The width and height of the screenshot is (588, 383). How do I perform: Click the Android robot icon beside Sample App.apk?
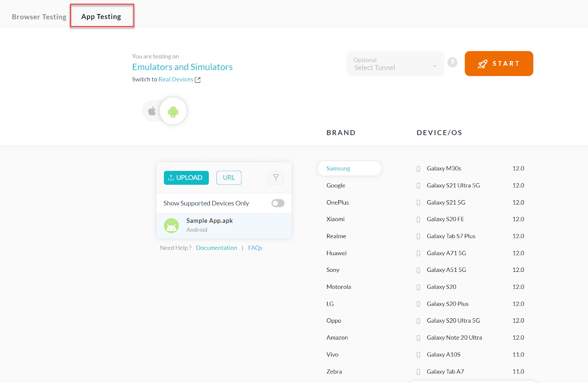tap(172, 225)
